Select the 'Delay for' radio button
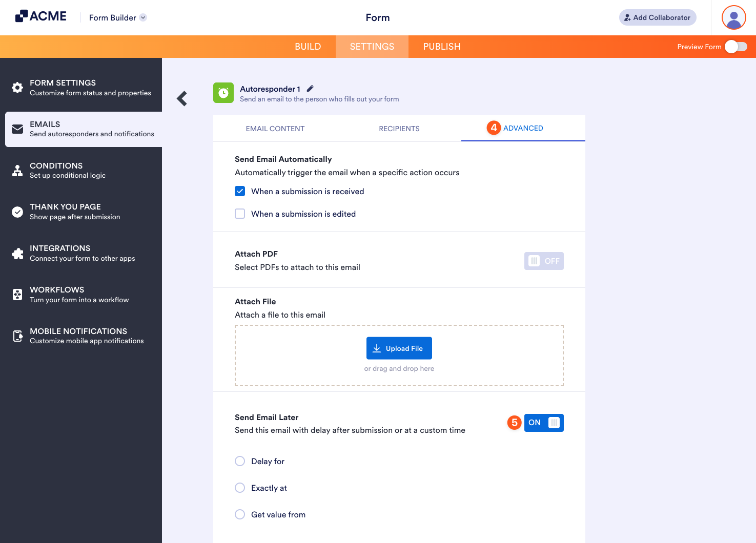Viewport: 756px width, 543px height. 240,461
